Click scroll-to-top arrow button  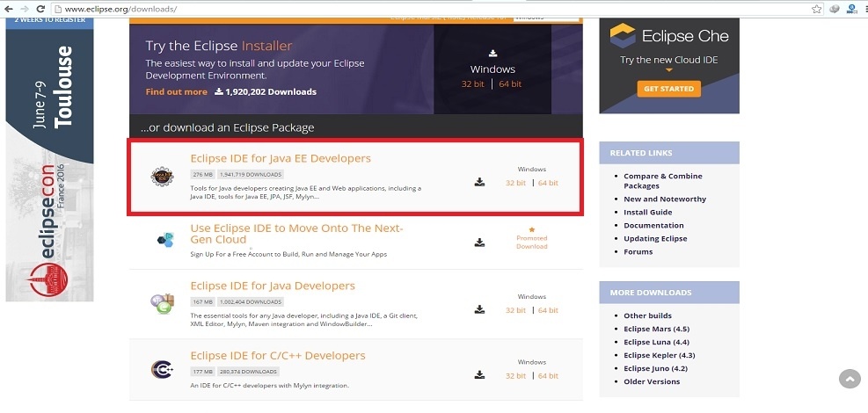point(850,379)
